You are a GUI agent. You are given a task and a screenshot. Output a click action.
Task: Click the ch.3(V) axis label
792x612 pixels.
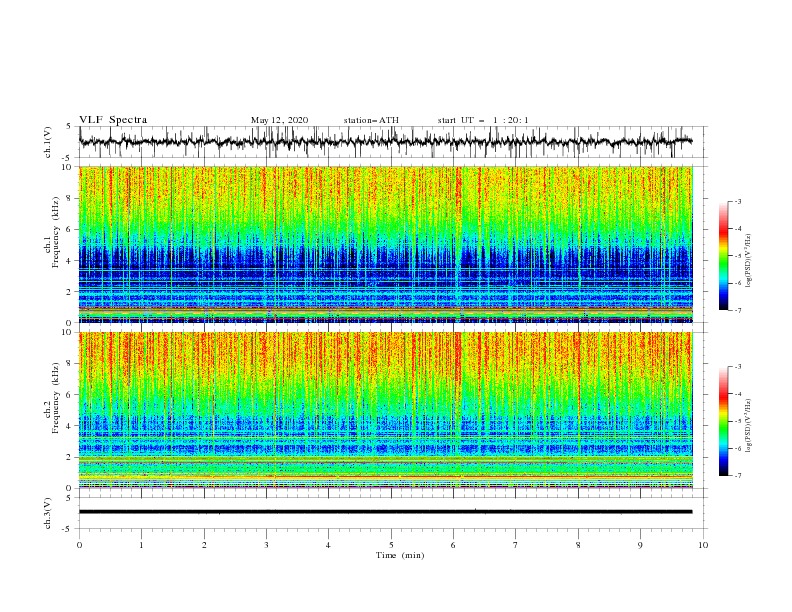48,513
